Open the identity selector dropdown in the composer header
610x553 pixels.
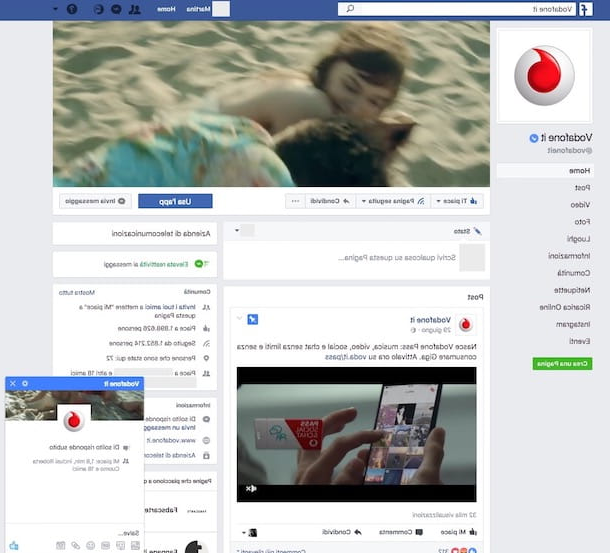[244, 230]
